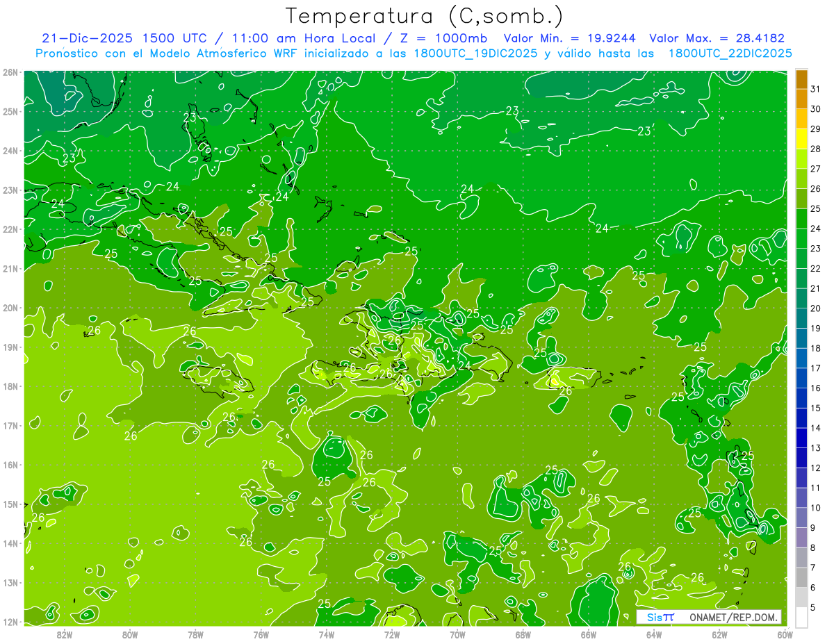Pick the orange swatch between 30 and 31
This screenshot has width=834, height=644.
[801, 99]
